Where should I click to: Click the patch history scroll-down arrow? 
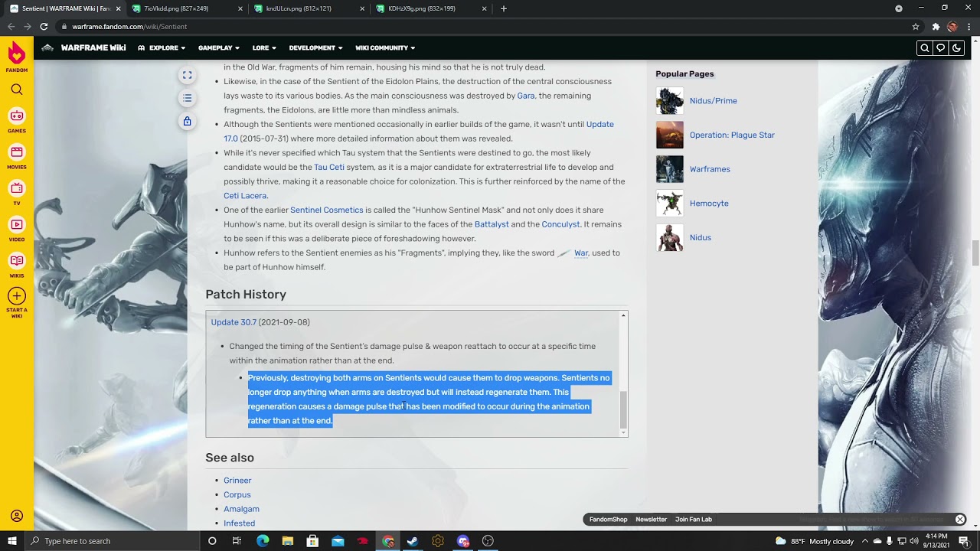tap(623, 432)
